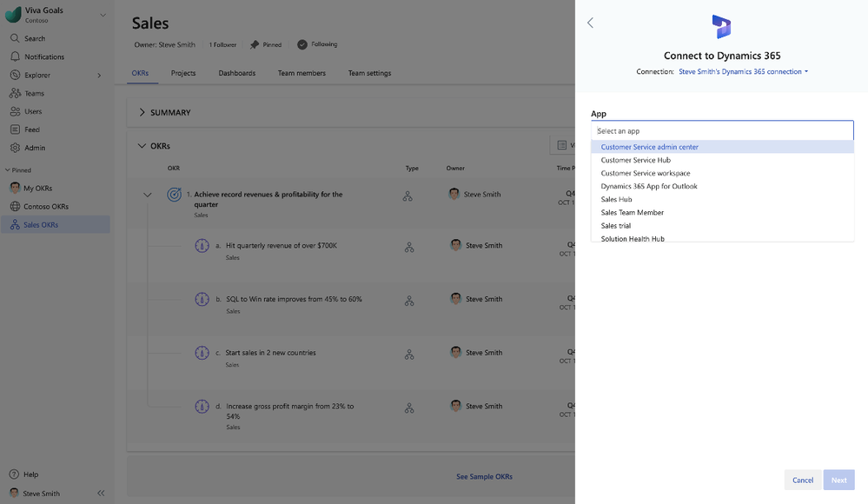
Task: Expand the Explorer submenu arrow
Action: click(99, 76)
